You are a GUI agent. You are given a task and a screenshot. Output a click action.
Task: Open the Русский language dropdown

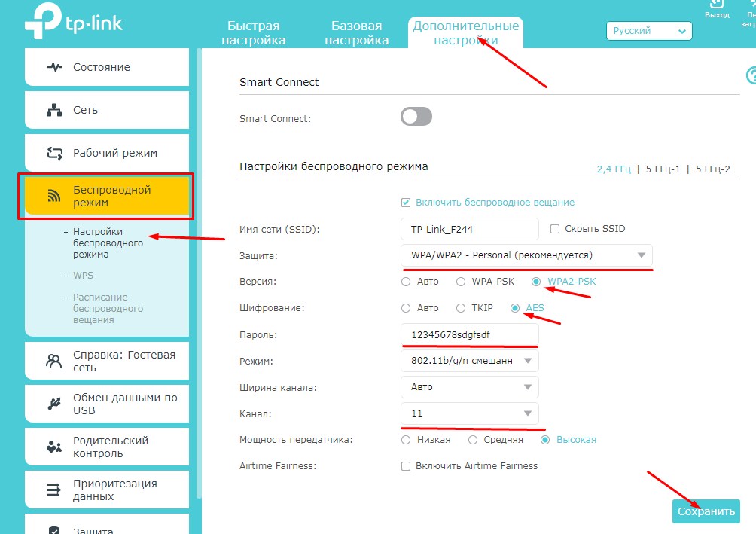coord(649,31)
